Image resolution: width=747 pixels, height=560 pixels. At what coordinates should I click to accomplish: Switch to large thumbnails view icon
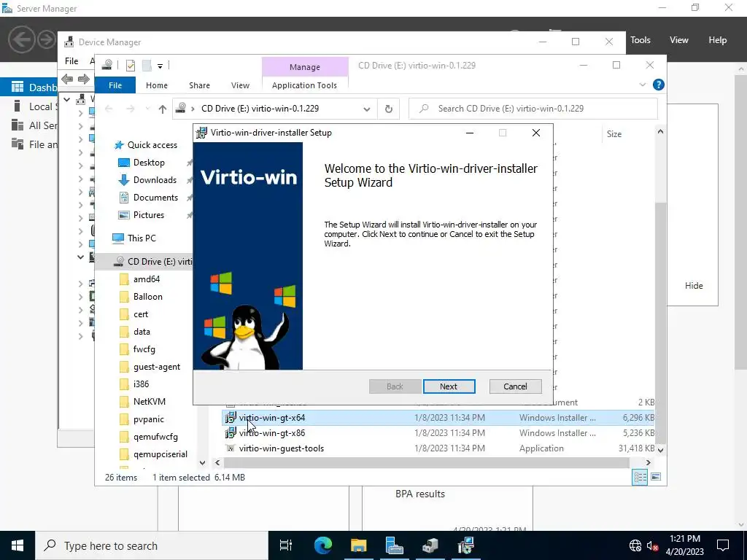point(656,477)
